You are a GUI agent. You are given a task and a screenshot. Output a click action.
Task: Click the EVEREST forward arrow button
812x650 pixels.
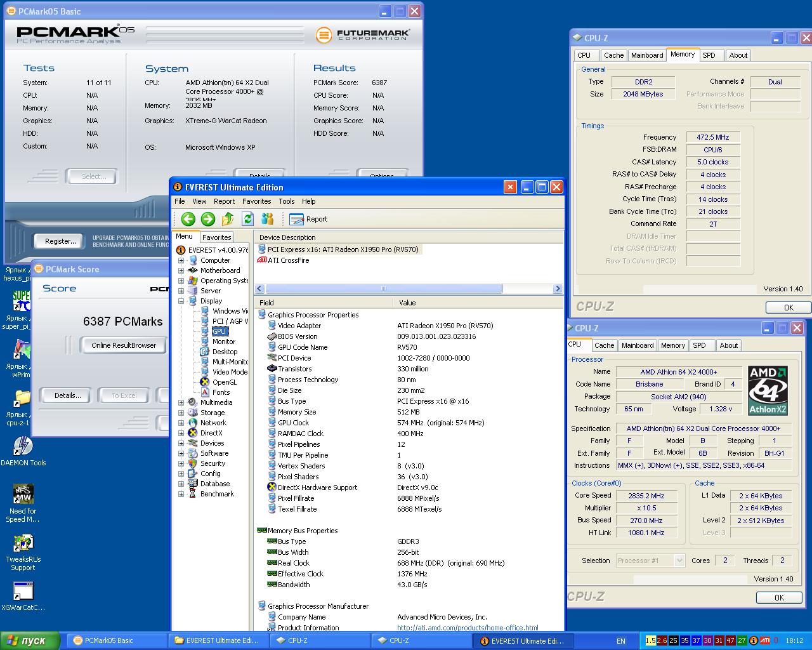(208, 219)
